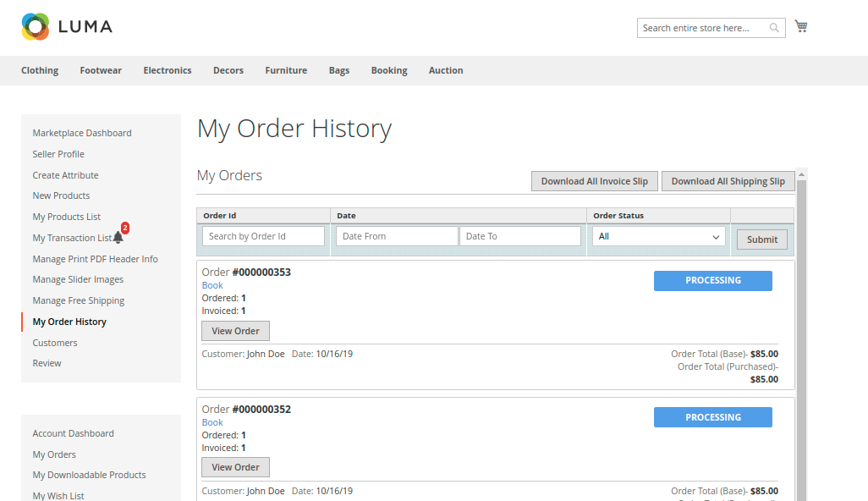Screen dimensions: 868x501
Task: Open the Electronics menu item
Action: tap(167, 70)
